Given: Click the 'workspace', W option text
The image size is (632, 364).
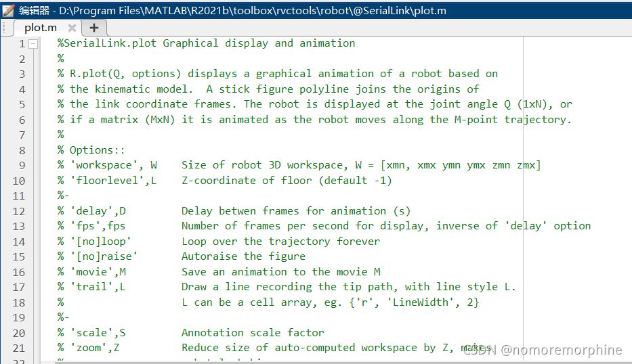Looking at the screenshot, I should pos(114,165).
